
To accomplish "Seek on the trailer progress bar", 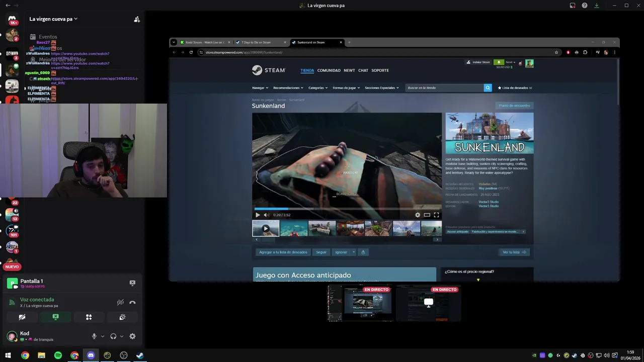I will (x=347, y=209).
